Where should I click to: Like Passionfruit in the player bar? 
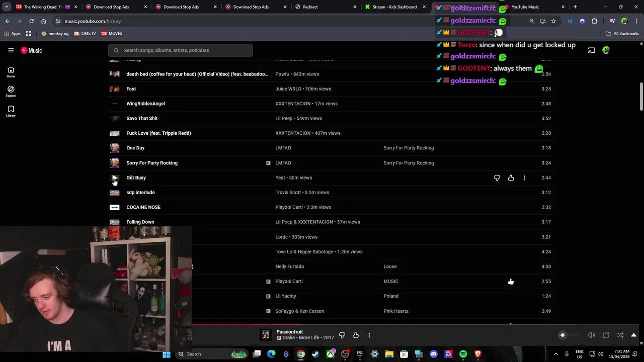pyautogui.click(x=356, y=335)
